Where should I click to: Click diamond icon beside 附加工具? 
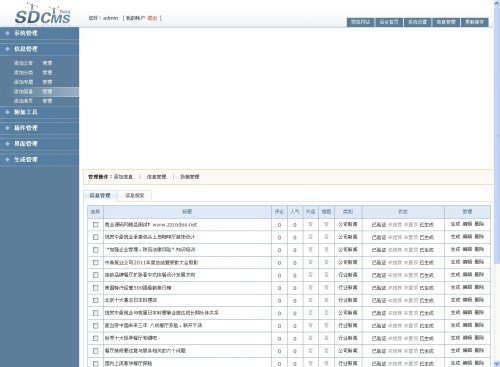pos(7,112)
